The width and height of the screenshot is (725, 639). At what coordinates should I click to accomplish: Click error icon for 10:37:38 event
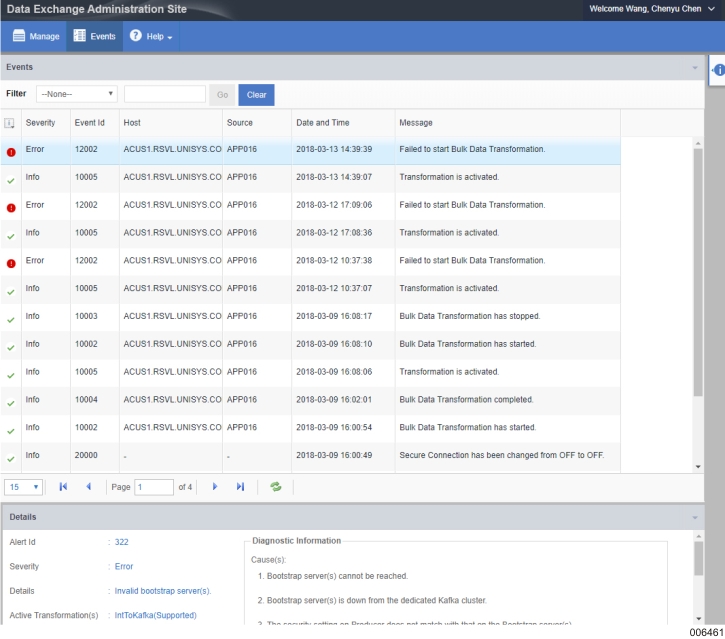(11, 264)
